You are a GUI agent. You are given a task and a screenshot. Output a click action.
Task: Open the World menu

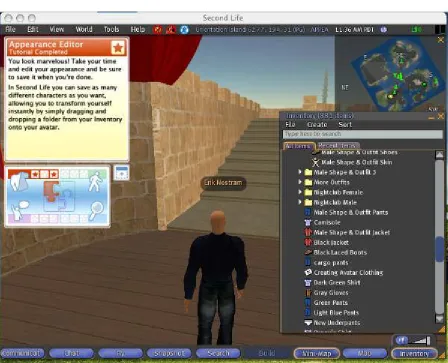point(84,29)
